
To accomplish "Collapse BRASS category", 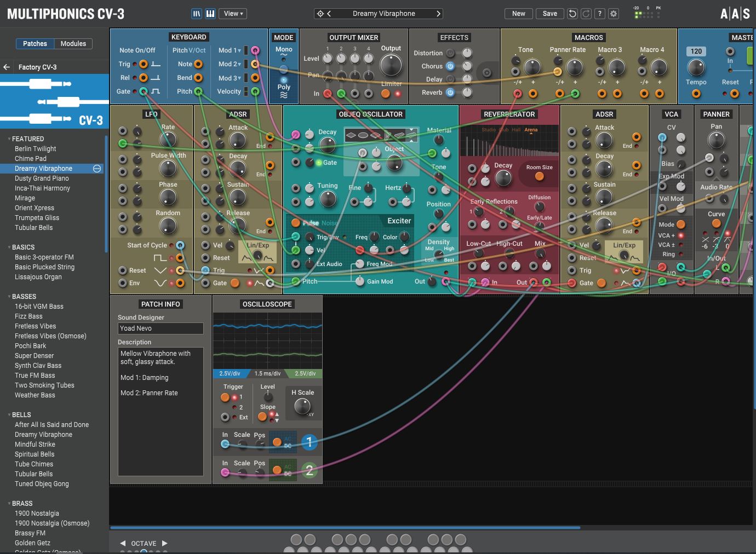I will coord(9,504).
